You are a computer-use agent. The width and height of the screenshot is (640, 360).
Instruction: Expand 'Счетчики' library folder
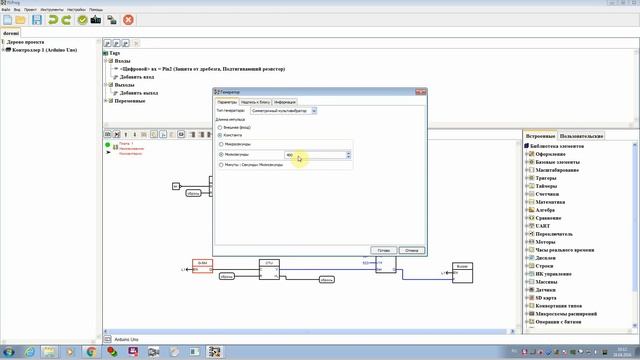[x=527, y=194]
